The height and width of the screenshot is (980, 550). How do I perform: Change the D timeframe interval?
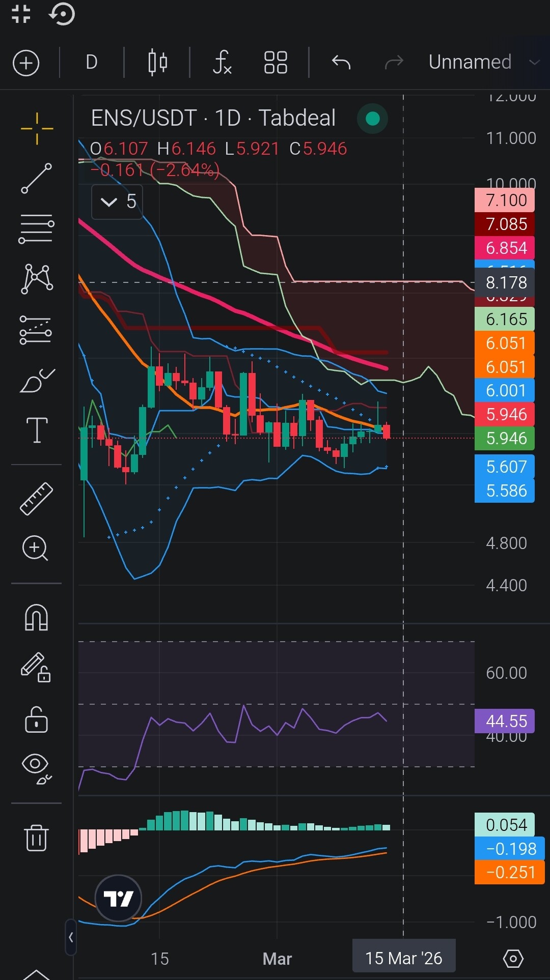pyautogui.click(x=92, y=63)
